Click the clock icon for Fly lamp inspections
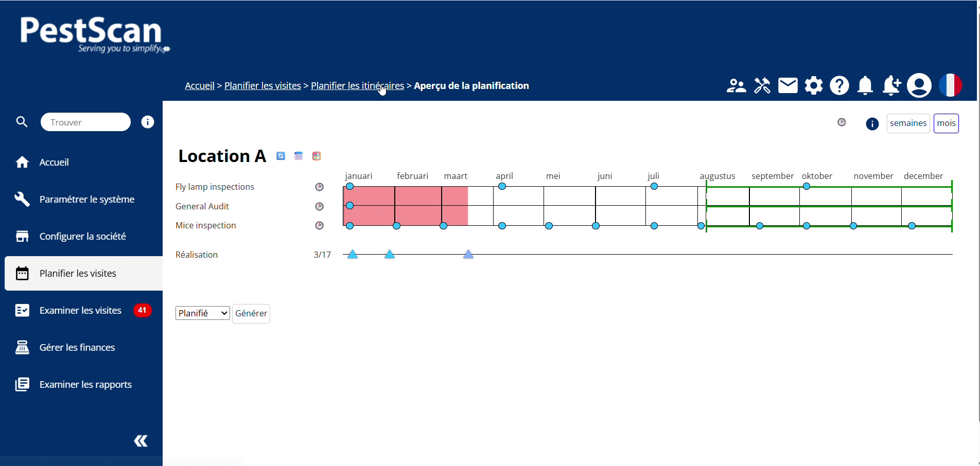The height and width of the screenshot is (466, 980). click(x=320, y=187)
